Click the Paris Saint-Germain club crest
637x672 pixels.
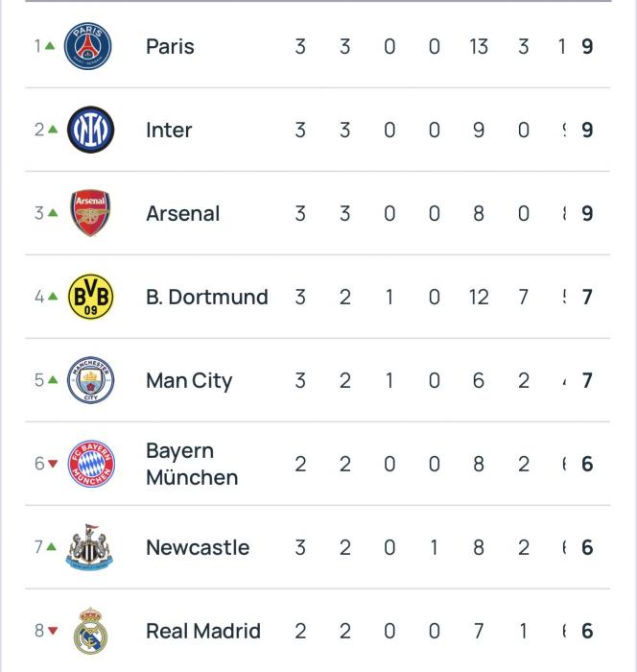click(x=89, y=46)
